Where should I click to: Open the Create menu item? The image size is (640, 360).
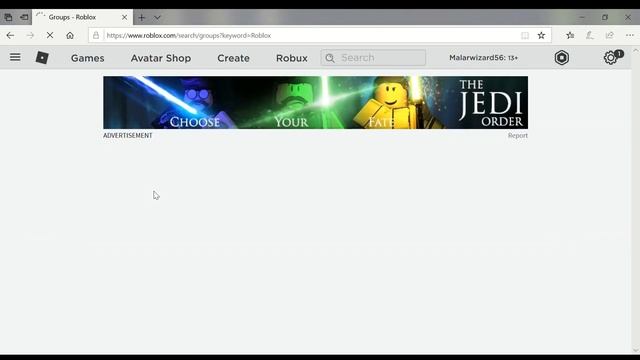click(233, 58)
